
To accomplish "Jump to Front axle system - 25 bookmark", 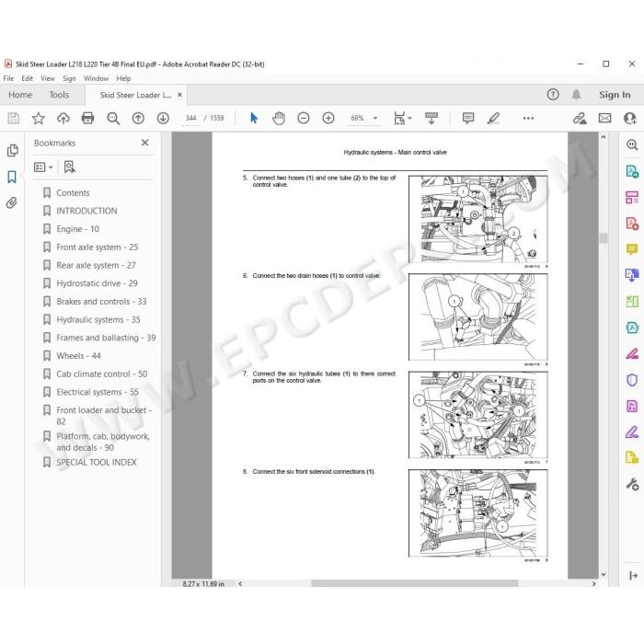I will tap(97, 247).
